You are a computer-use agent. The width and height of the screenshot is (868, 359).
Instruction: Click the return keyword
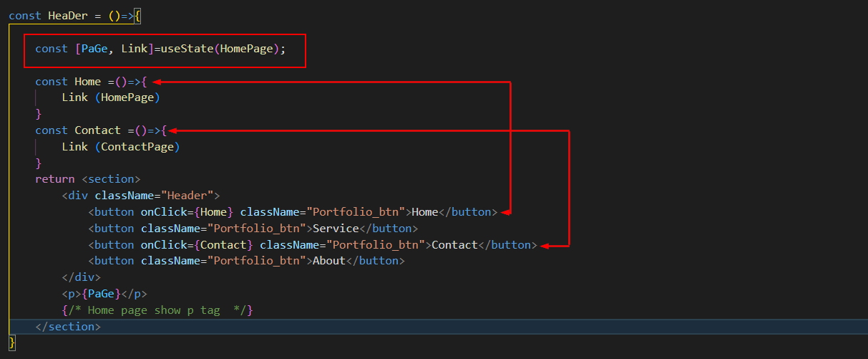click(x=55, y=179)
